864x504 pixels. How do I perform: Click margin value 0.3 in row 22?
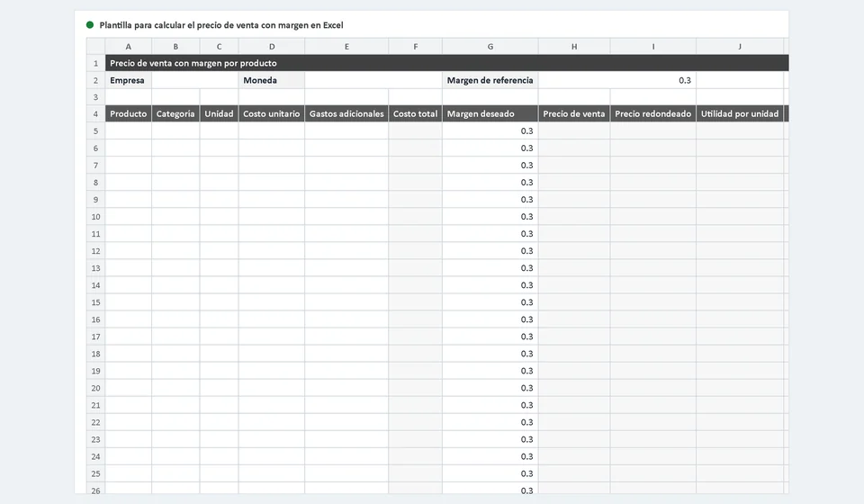[490, 422]
